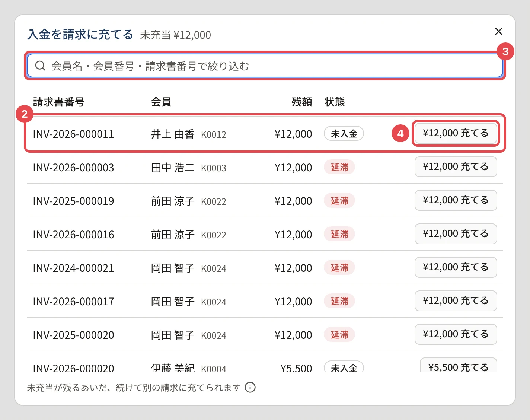Screen dimensions: 530x420
Task: Open the info icon beside the footer note
Action: coord(250,388)
